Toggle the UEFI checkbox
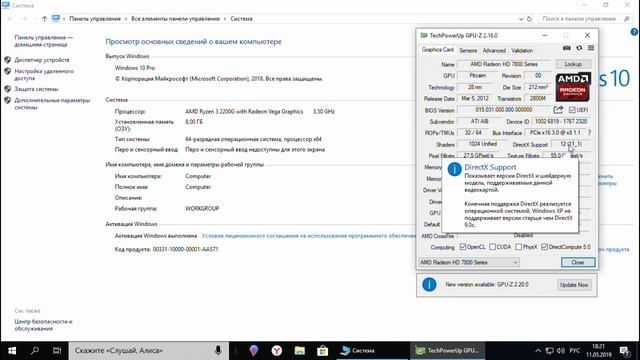Viewport: 640px width, 360px height. (572, 110)
